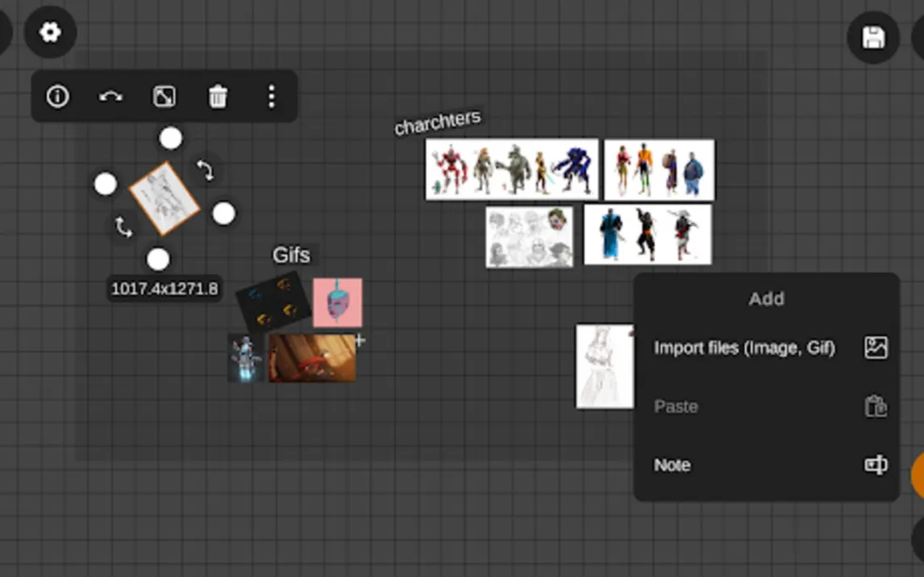
Task: Click the top resize handle of selected sketch
Action: click(170, 139)
